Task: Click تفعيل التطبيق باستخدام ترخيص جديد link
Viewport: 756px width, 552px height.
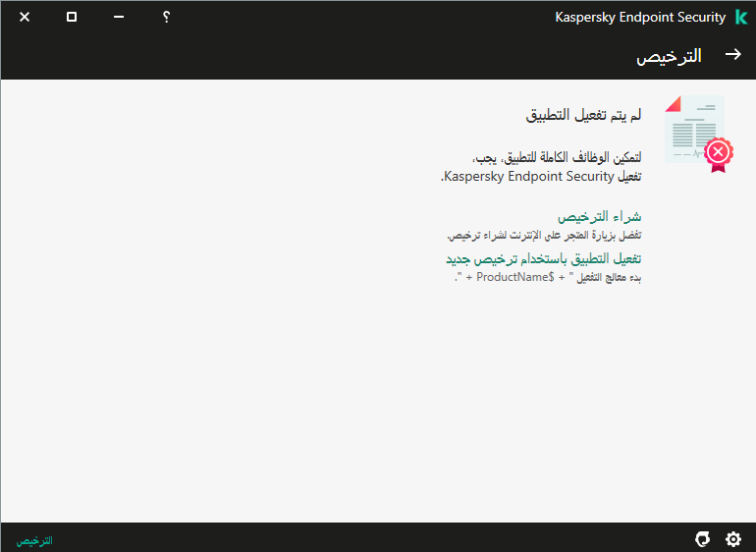Action: pyautogui.click(x=543, y=259)
